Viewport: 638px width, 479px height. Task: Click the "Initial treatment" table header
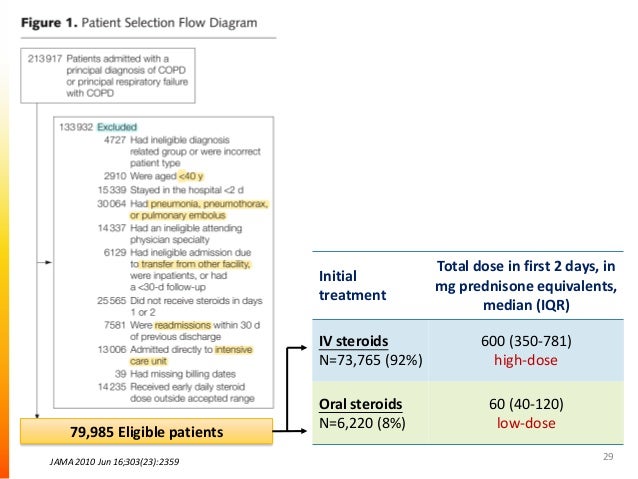[x=346, y=286]
